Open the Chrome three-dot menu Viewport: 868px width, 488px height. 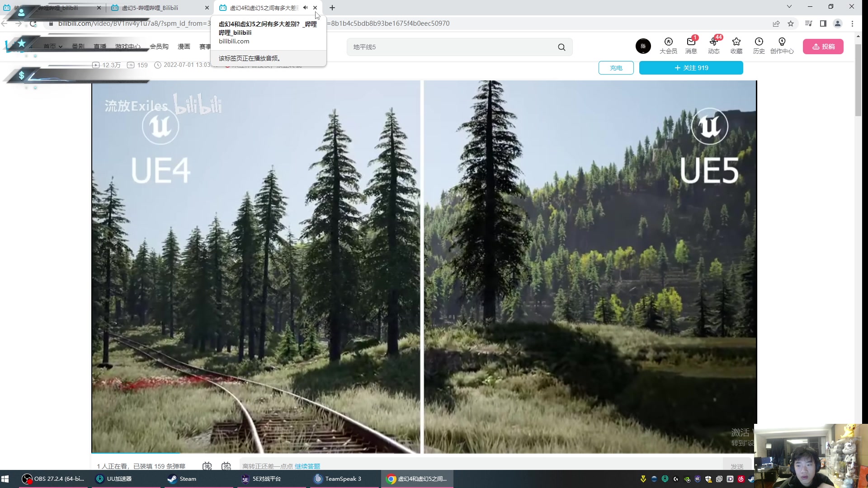(852, 23)
